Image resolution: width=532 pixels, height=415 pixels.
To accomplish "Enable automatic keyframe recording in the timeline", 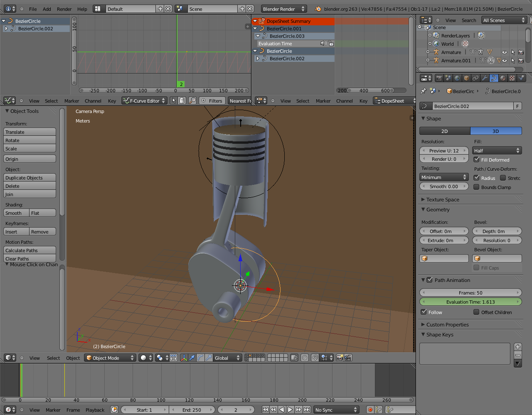I will [370, 410].
